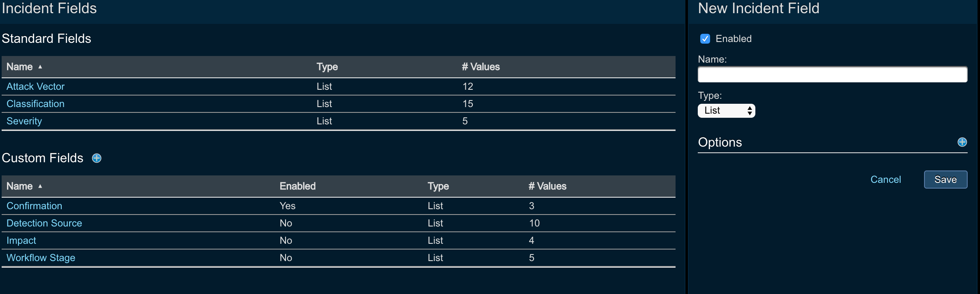
Task: Sort Custom Fields by Name column
Action: coord(20,186)
